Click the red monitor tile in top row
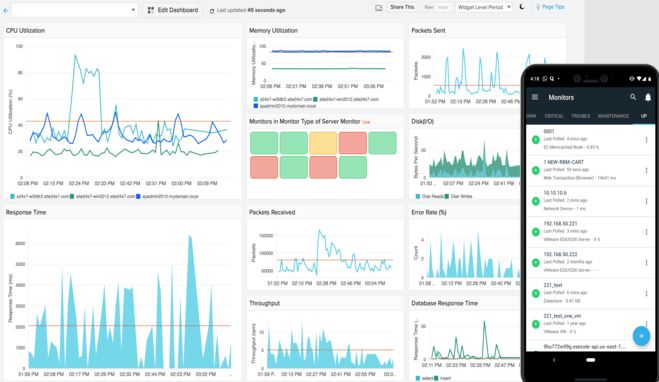 pos(353,143)
